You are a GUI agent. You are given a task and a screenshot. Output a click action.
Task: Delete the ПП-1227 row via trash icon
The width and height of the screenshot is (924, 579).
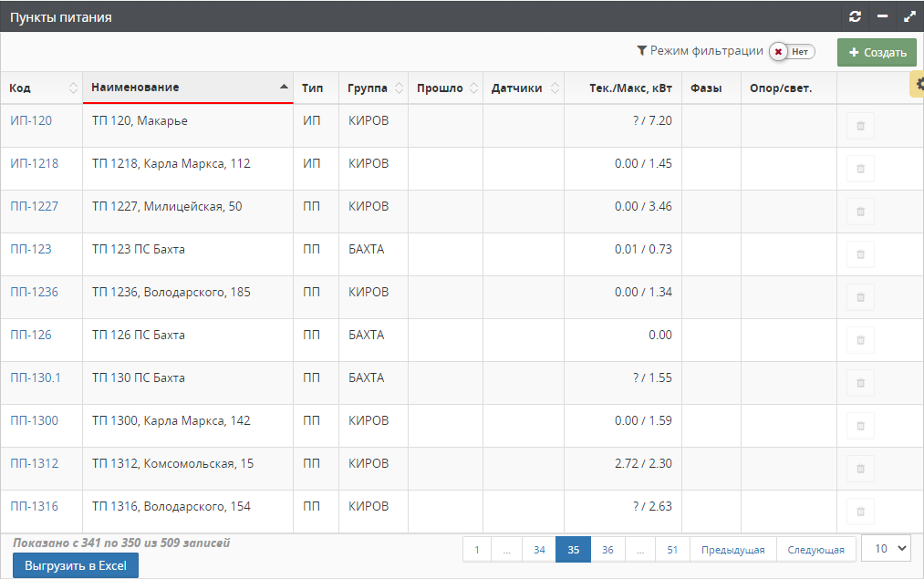tap(859, 212)
